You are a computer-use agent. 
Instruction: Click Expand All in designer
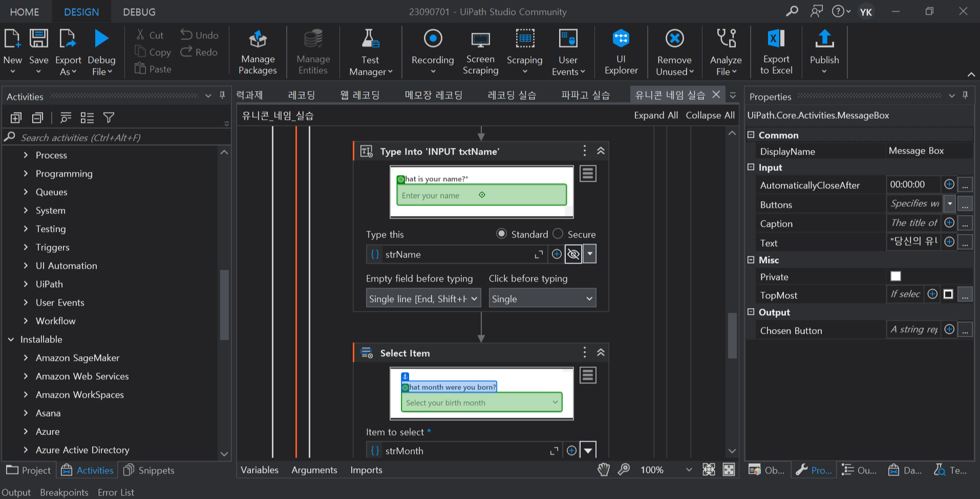coord(656,115)
